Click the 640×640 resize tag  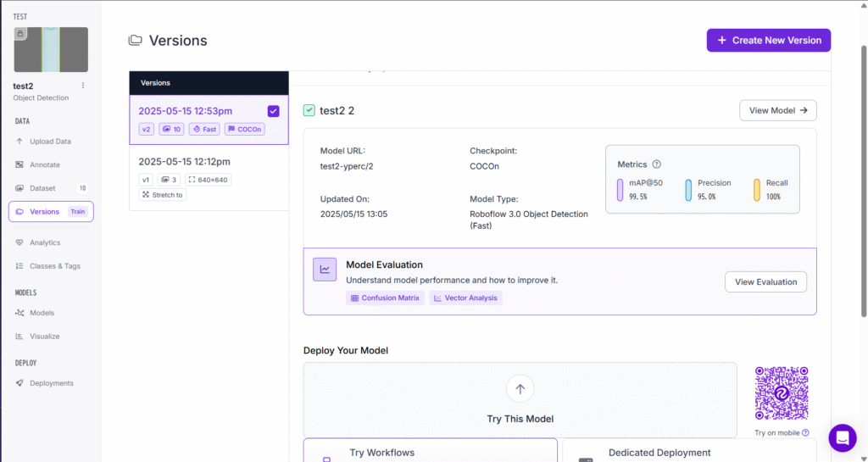point(209,180)
